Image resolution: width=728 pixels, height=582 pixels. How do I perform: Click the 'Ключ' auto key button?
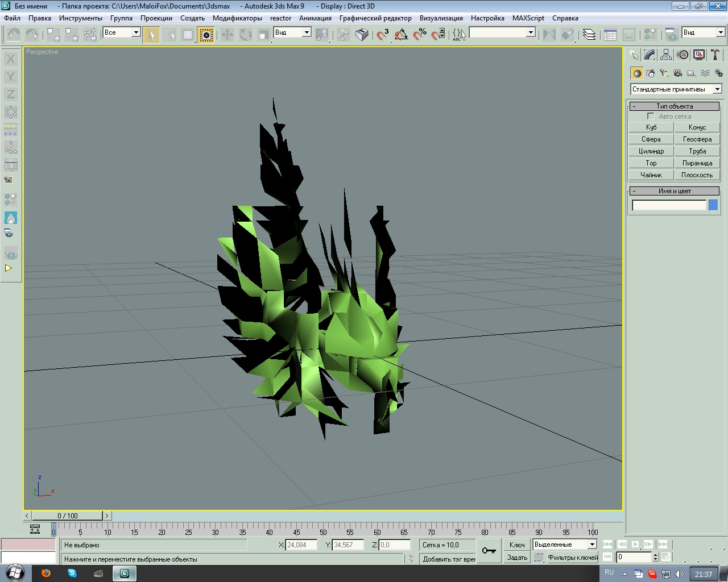[x=517, y=544]
